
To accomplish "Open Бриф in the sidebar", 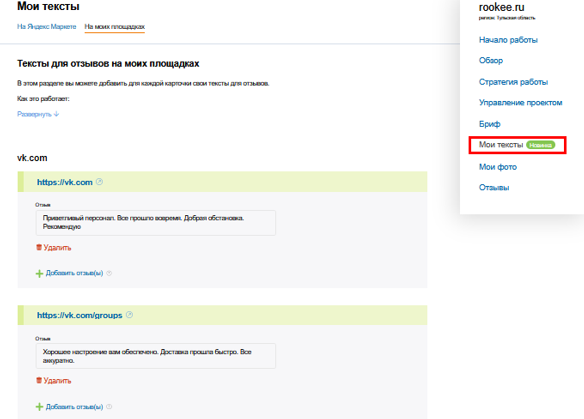I will [x=489, y=124].
